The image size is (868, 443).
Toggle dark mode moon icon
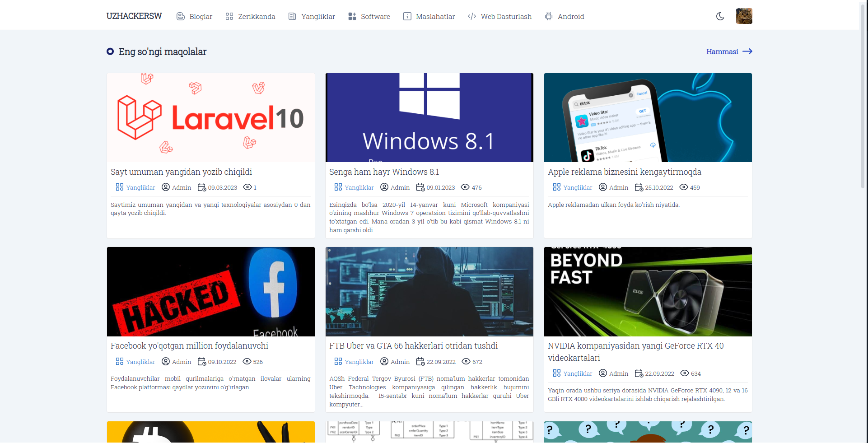pyautogui.click(x=720, y=16)
